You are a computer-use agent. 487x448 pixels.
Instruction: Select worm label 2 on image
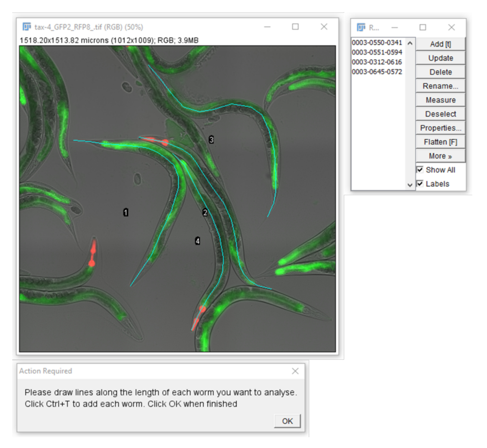205,212
